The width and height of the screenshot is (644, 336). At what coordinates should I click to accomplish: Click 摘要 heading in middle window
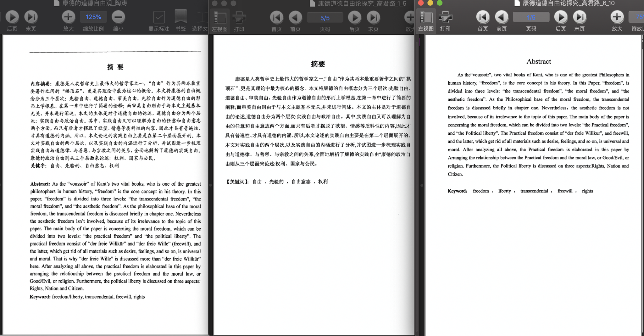tap(318, 64)
